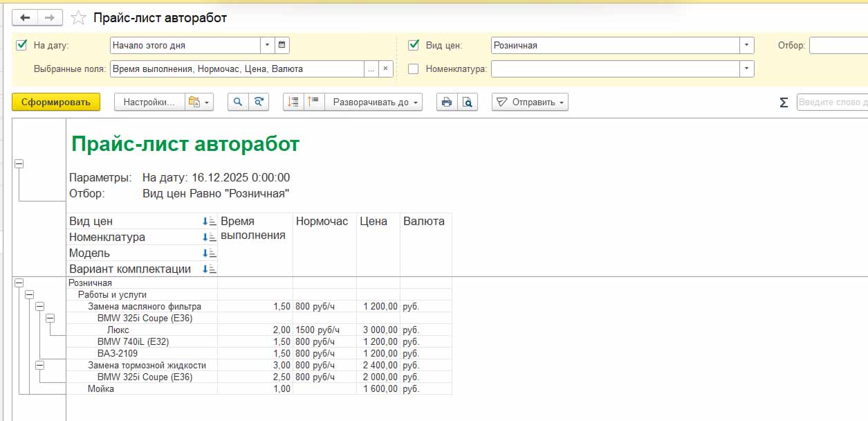
Task: Open 'Разворачивать до' dropdown menu
Action: click(x=376, y=102)
